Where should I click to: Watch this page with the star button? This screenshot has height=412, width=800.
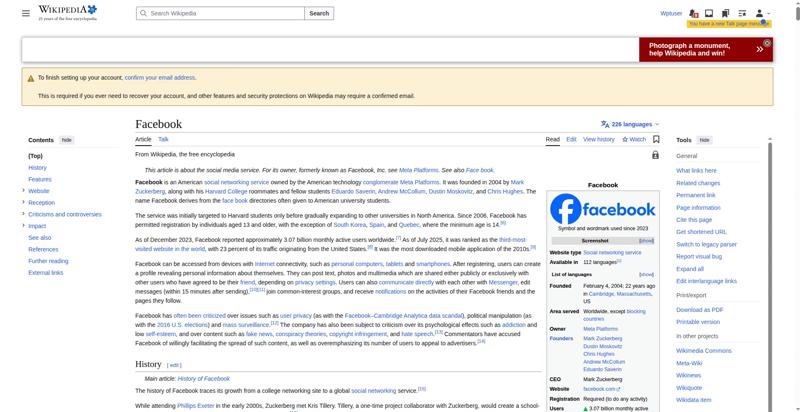pyautogui.click(x=634, y=139)
